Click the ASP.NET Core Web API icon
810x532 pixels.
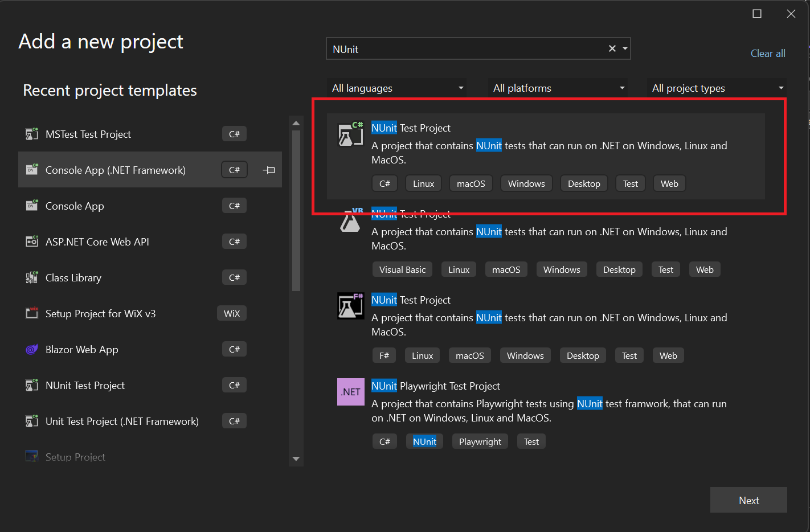(x=31, y=241)
